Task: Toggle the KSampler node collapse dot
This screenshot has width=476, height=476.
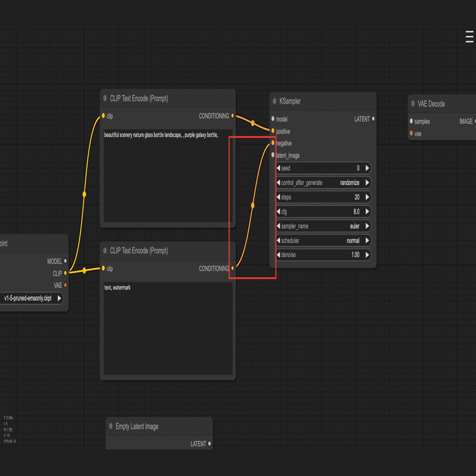Action: [274, 101]
